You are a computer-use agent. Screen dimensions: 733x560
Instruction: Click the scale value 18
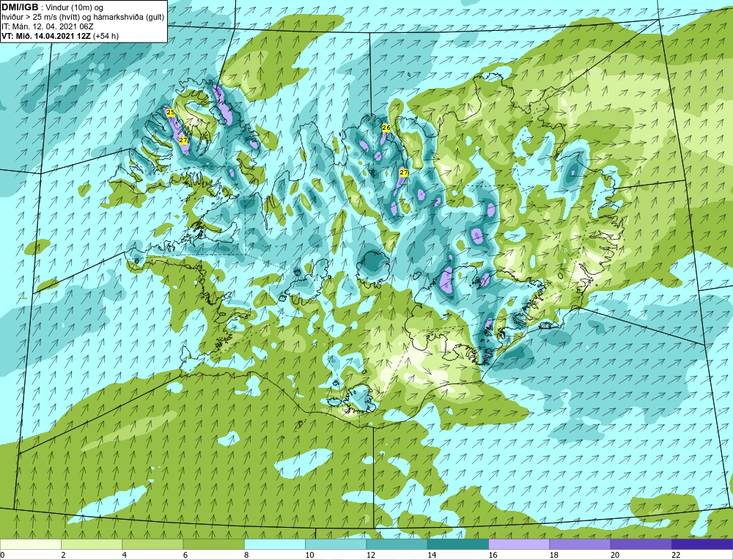tap(553, 555)
